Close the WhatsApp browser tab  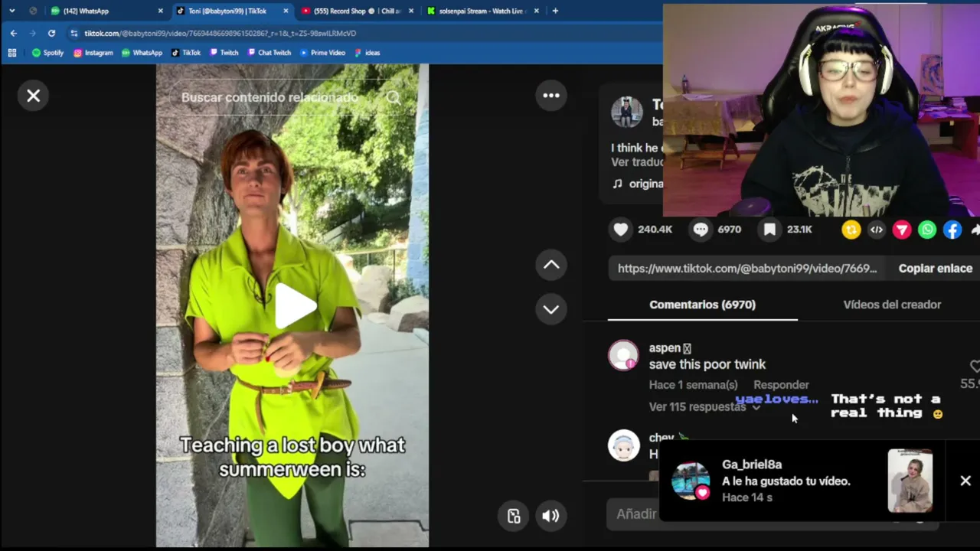click(160, 11)
